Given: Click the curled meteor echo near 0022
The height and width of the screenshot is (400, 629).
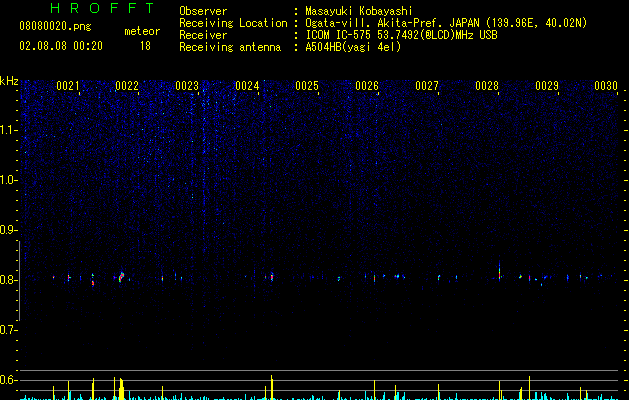Looking at the screenshot, I should (x=121, y=277).
